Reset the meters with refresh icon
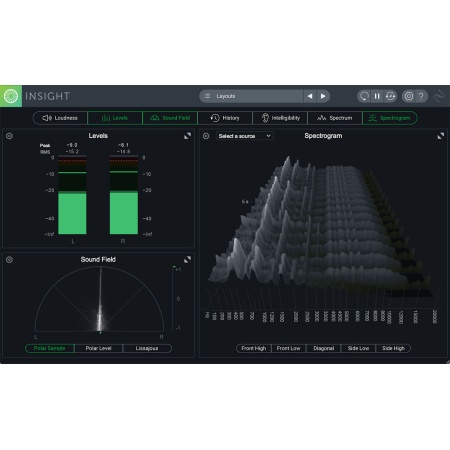This screenshot has height=450, width=450. click(x=390, y=96)
